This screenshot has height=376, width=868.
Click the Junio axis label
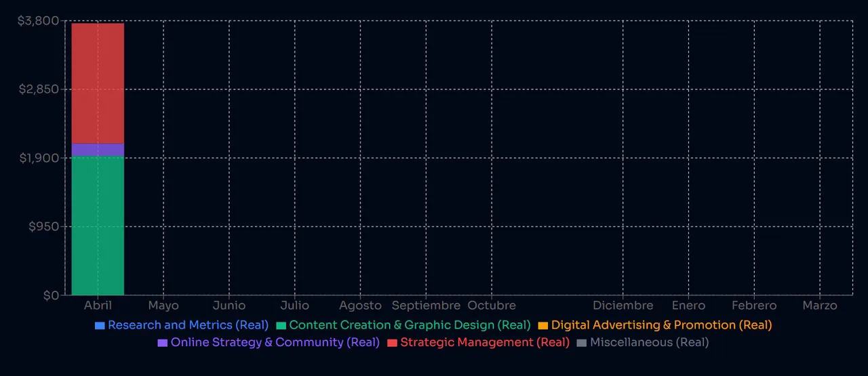[229, 306]
